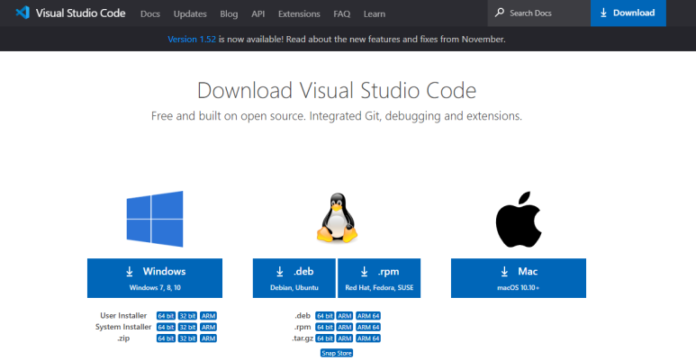This screenshot has height=361, width=696.
Task: Select .deb 64 bit link
Action: click(325, 316)
